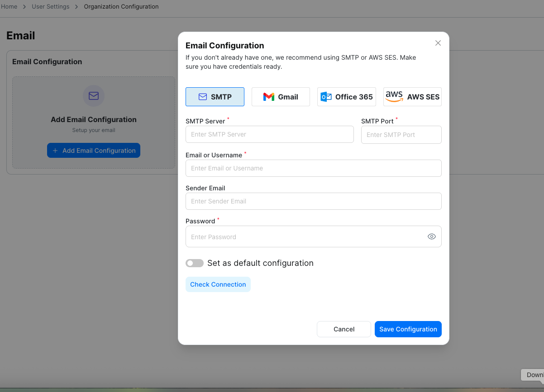The image size is (544, 392).
Task: Click the plus icon on Add Email Configuration button
Action: coord(56,150)
